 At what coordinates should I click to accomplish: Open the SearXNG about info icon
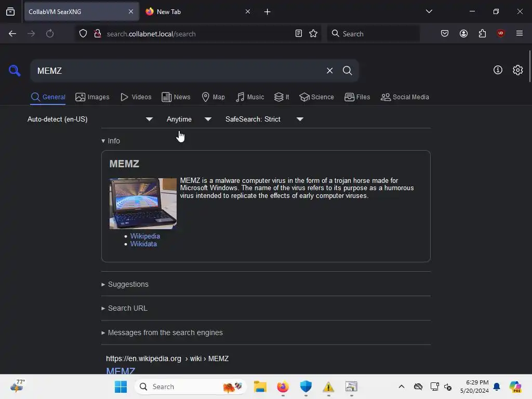click(498, 70)
